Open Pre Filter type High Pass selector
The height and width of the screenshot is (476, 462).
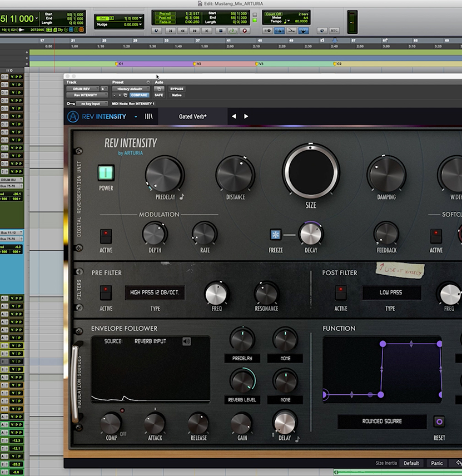point(155,292)
